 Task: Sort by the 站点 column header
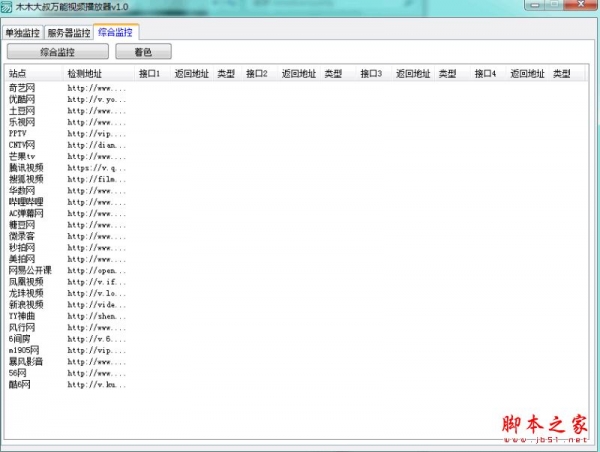(x=34, y=73)
